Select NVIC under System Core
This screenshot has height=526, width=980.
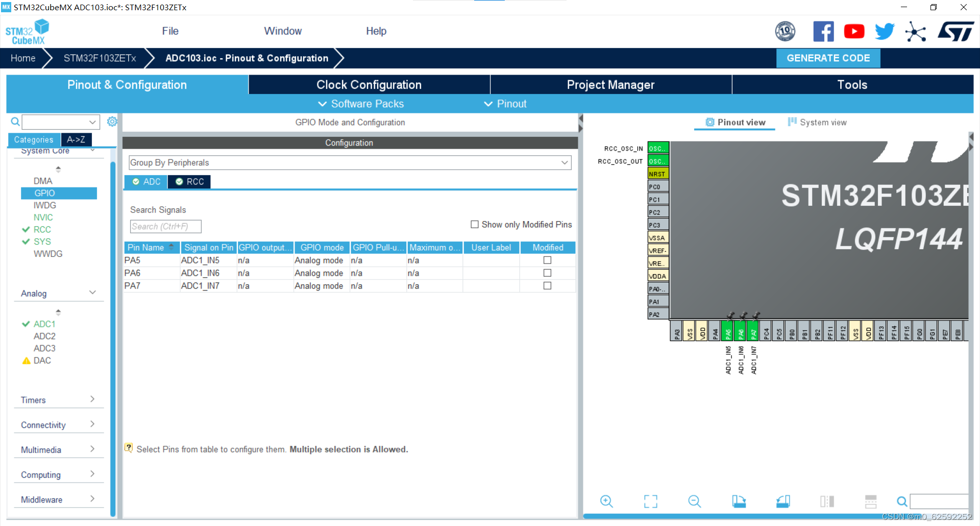pyautogui.click(x=43, y=218)
